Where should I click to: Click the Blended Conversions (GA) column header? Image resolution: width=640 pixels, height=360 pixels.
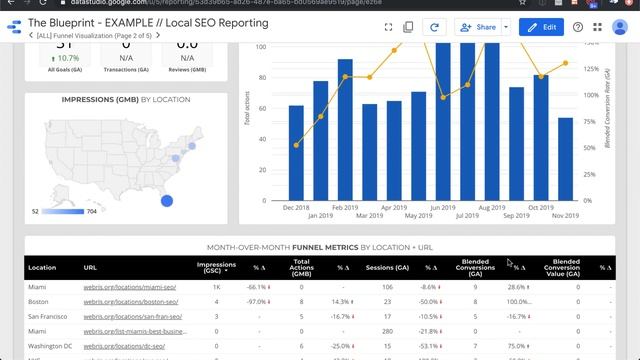(x=475, y=268)
